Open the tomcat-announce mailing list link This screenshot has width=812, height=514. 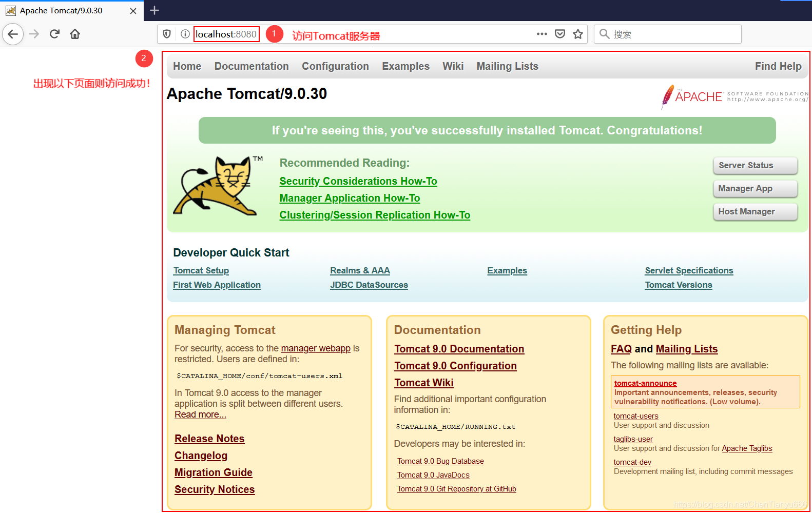click(x=645, y=383)
